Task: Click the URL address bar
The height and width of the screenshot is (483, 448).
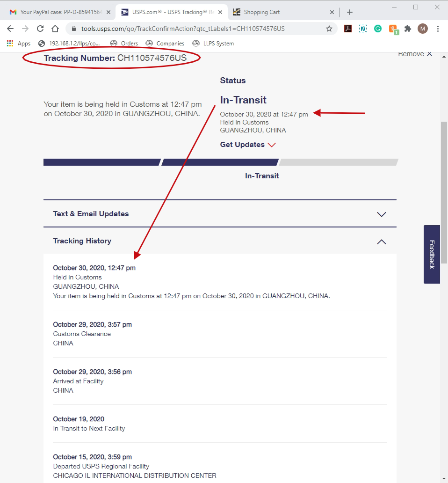Action: (196, 29)
